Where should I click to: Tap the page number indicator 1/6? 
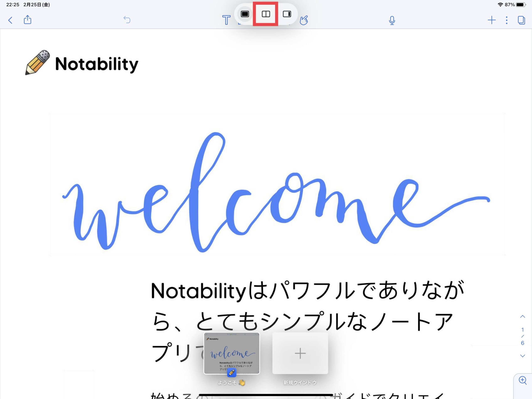point(522,336)
